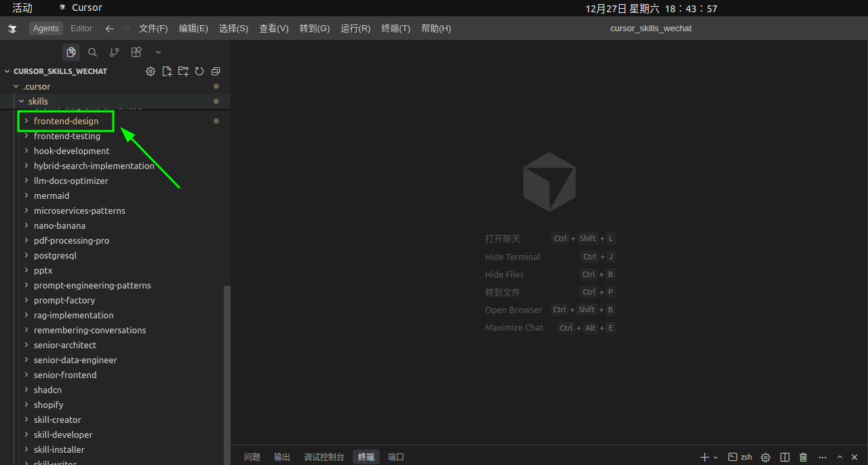The image size is (868, 465).
Task: Open the Search view icon
Action: click(93, 52)
